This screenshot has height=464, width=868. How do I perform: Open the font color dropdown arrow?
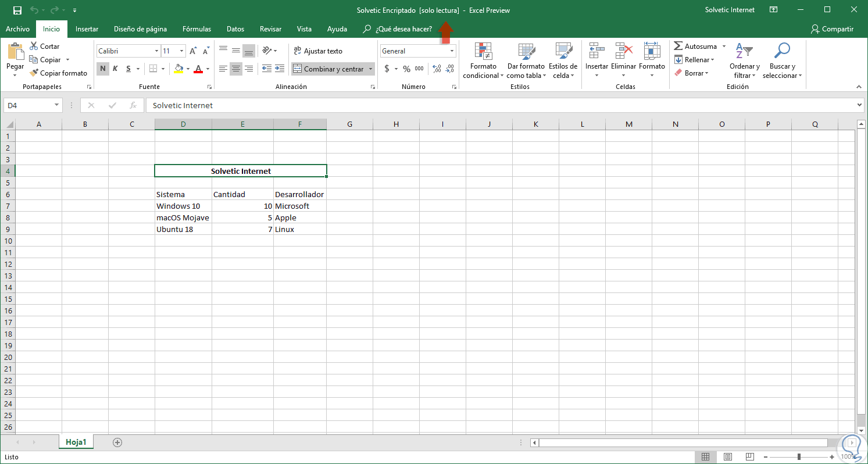208,69
